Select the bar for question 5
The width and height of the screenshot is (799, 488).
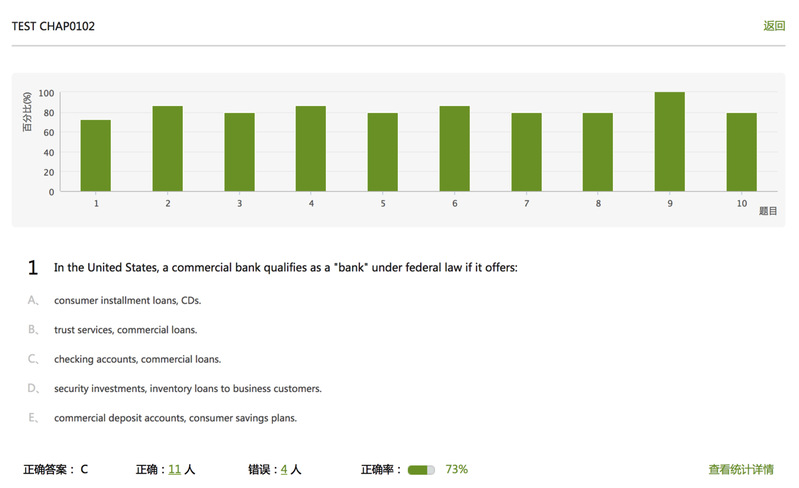click(x=383, y=152)
